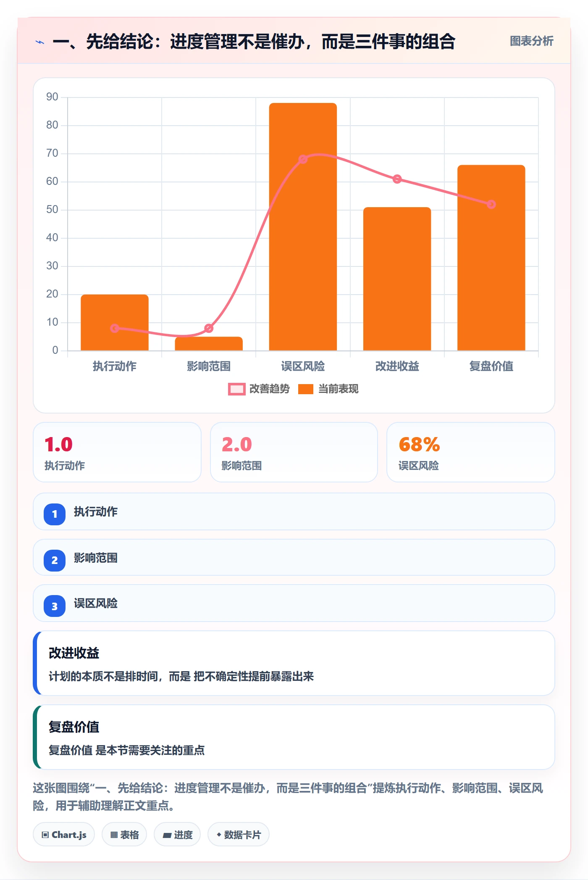Click the 改进收益 x-axis label

[x=397, y=366]
